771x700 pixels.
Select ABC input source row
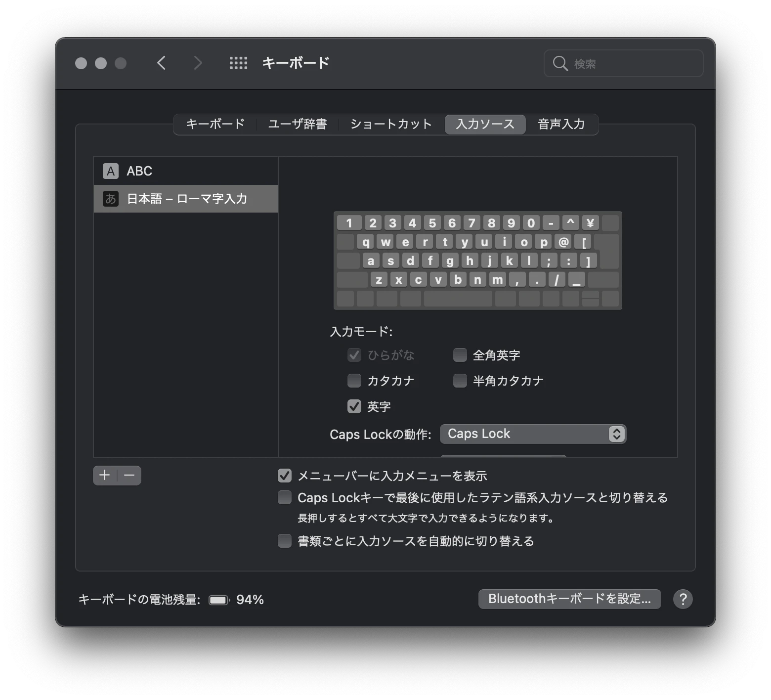(x=186, y=171)
